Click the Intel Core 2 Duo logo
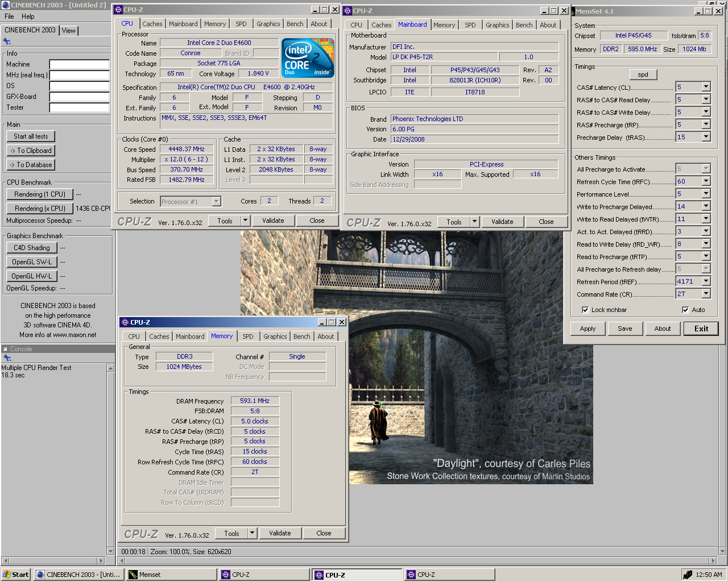This screenshot has height=582, width=728. coord(308,58)
